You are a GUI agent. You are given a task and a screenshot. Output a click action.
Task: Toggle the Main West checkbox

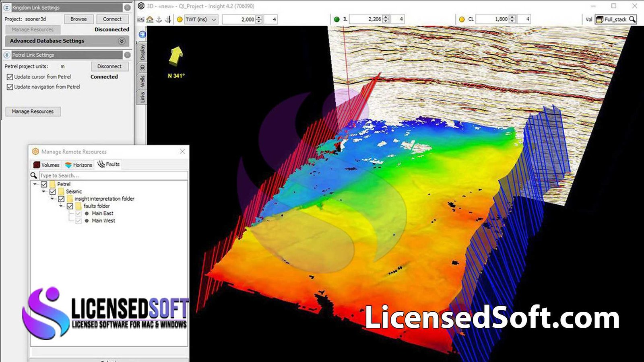78,221
